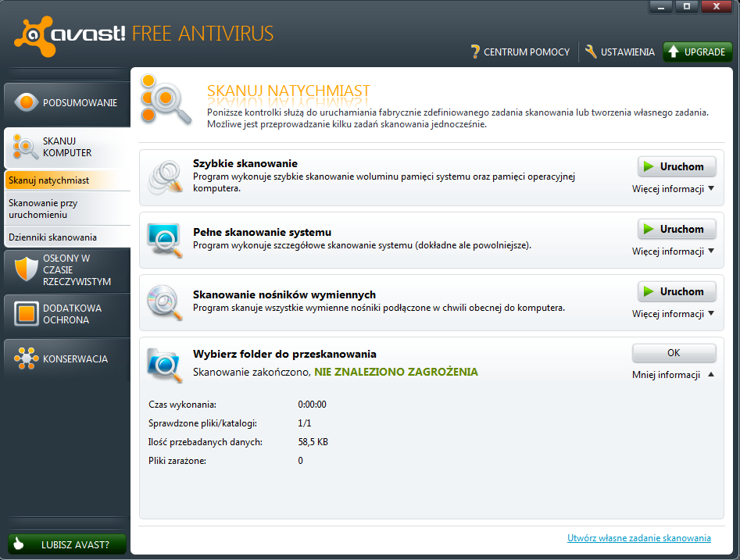Expand Więcej informacji for Szybkie skanowanie

[673, 189]
